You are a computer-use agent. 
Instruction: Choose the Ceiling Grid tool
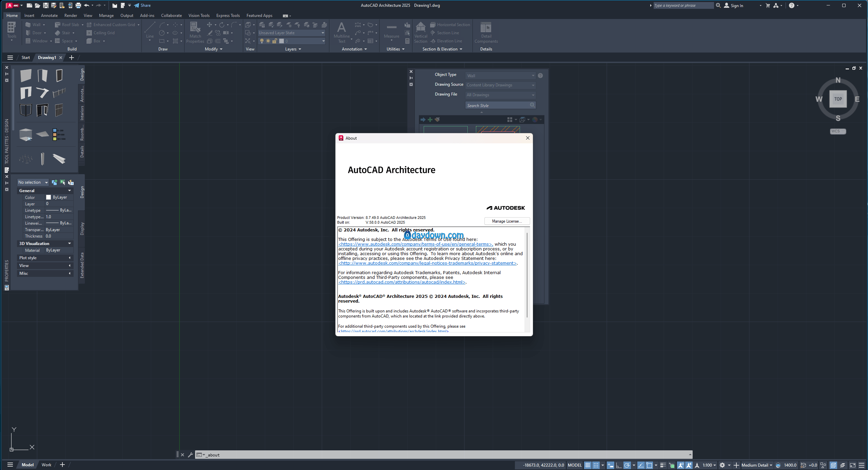click(101, 33)
